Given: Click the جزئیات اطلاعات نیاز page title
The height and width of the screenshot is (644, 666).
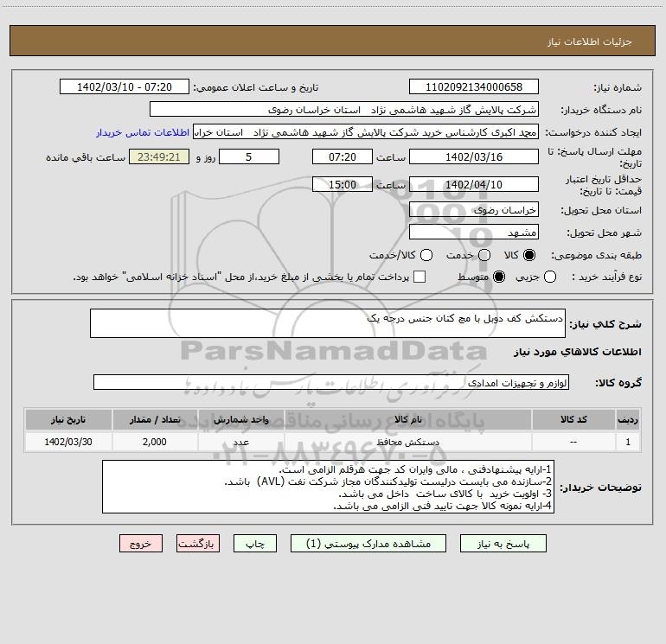Looking at the screenshot, I should (x=589, y=41).
